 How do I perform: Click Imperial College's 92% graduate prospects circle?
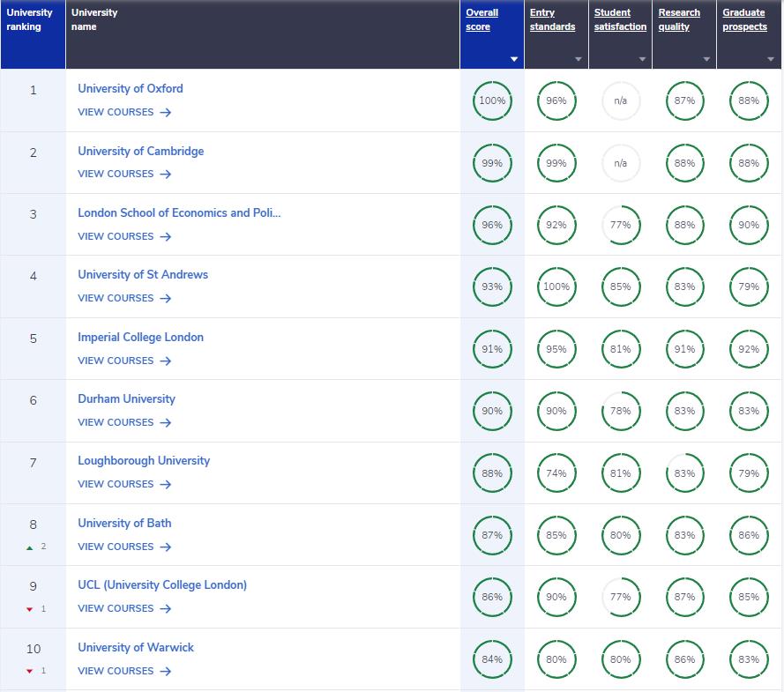[x=749, y=349]
